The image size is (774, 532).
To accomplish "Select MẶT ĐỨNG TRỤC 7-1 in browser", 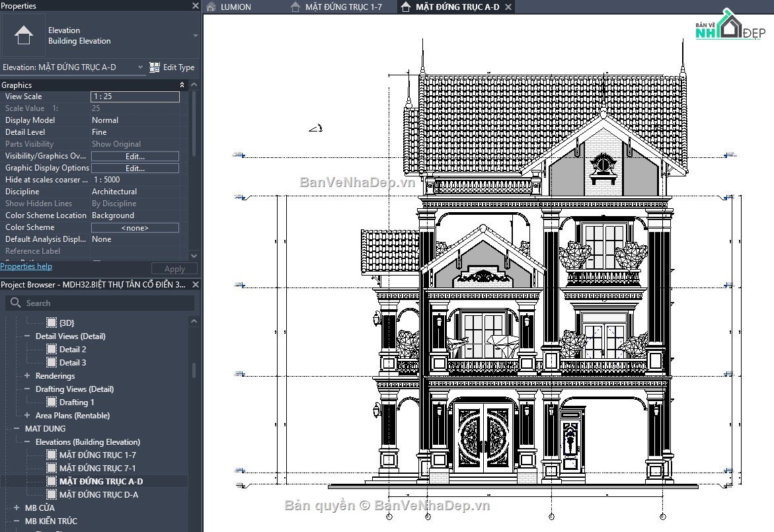I will coord(98,469).
